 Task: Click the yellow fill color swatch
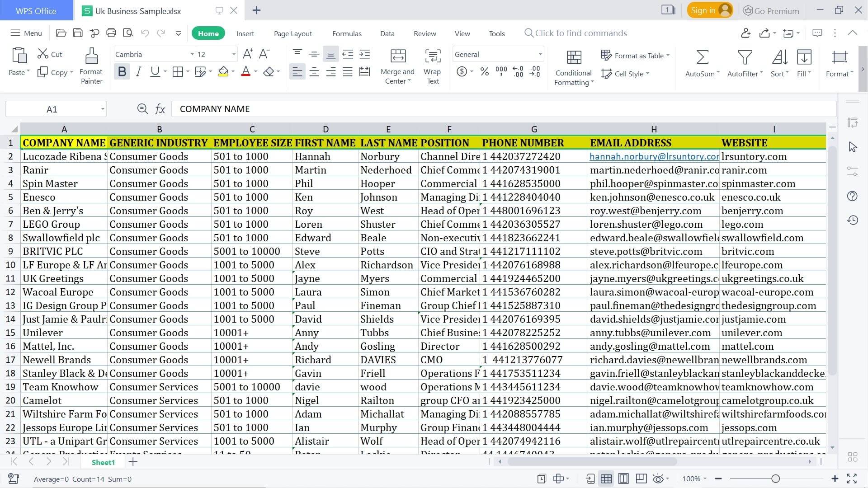pyautogui.click(x=223, y=72)
